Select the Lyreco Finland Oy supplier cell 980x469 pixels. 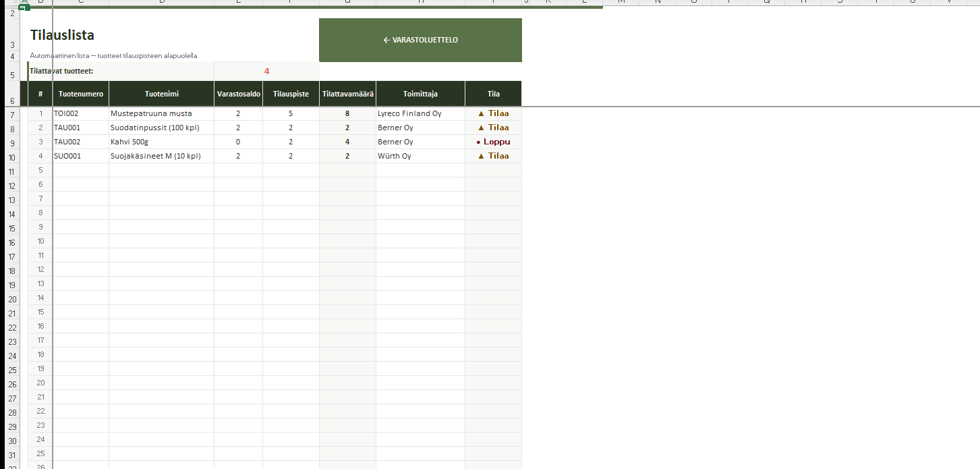420,113
